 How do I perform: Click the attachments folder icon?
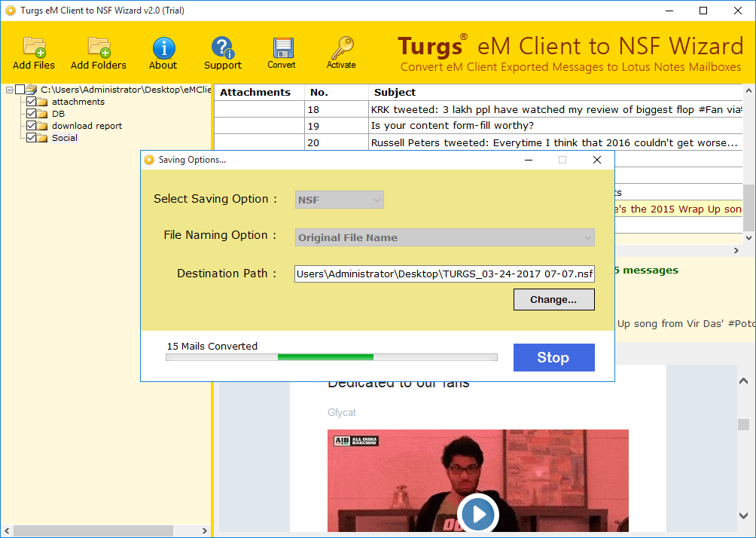tap(42, 102)
